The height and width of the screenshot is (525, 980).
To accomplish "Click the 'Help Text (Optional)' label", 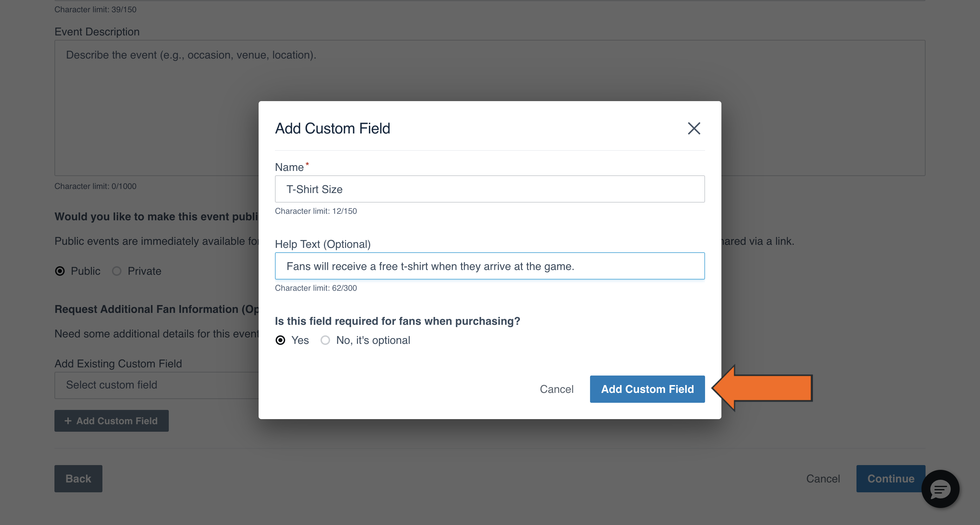I will click(x=323, y=244).
